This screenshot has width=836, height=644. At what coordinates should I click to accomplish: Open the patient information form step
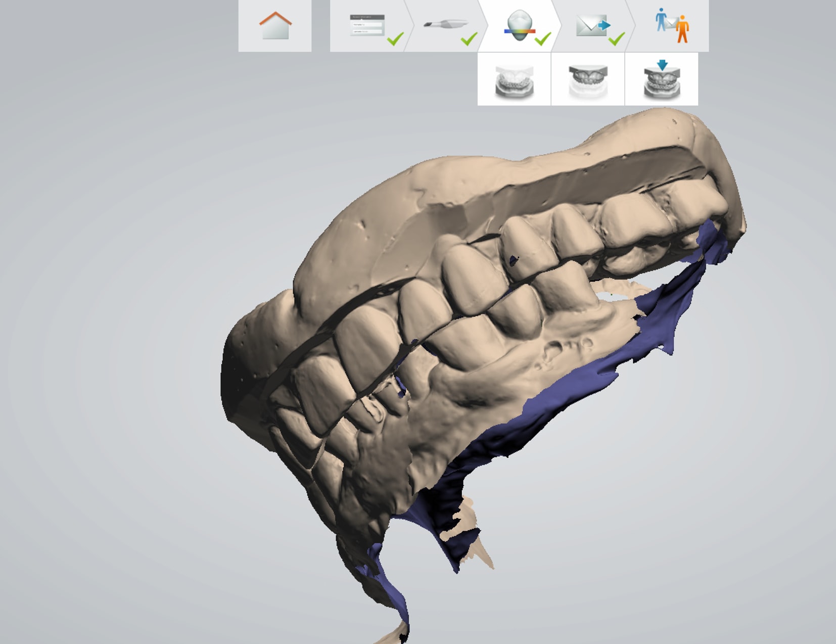tap(367, 25)
